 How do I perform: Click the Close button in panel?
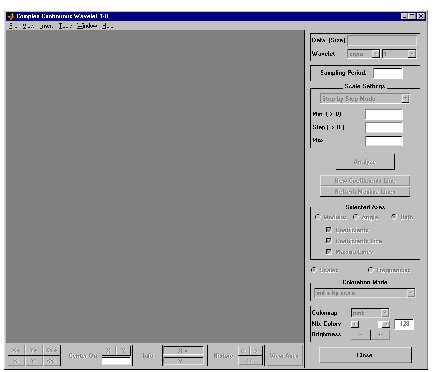click(365, 355)
